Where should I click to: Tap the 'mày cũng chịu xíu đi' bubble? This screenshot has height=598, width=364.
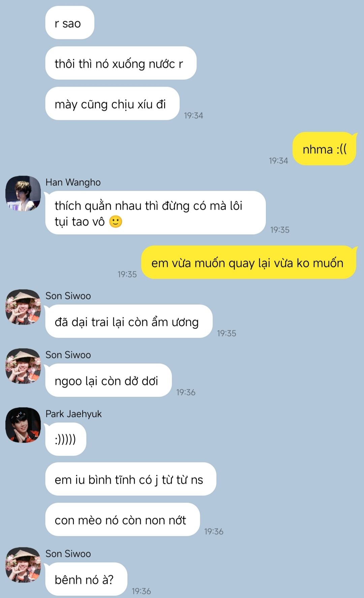pyautogui.click(x=112, y=103)
